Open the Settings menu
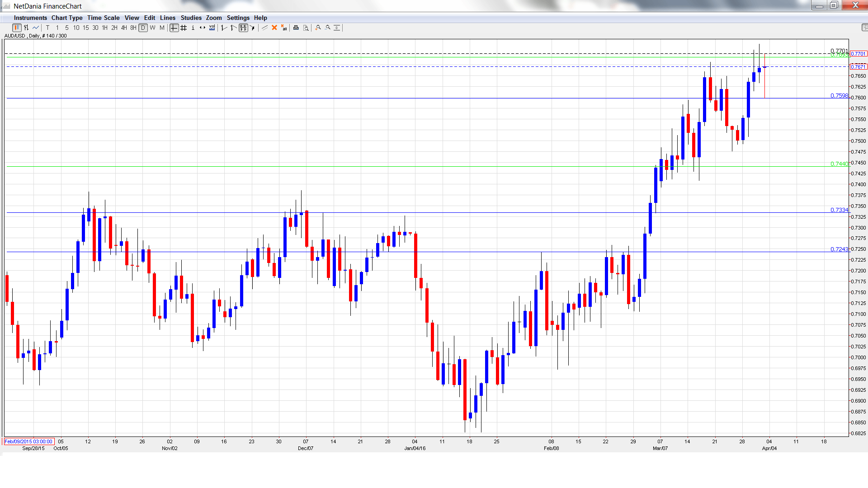The height and width of the screenshot is (488, 868). (238, 18)
